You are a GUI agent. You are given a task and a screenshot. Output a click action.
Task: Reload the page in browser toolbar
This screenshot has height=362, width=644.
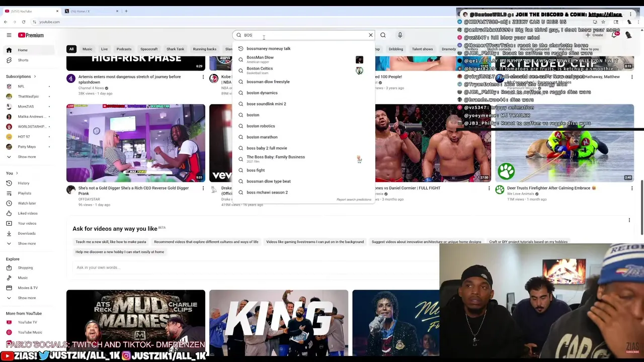pyautogui.click(x=23, y=22)
